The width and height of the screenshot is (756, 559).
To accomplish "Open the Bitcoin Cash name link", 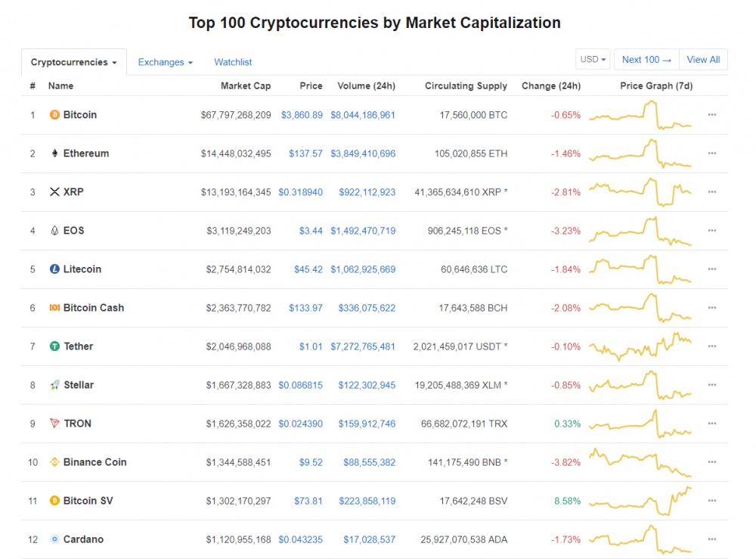I will [94, 308].
